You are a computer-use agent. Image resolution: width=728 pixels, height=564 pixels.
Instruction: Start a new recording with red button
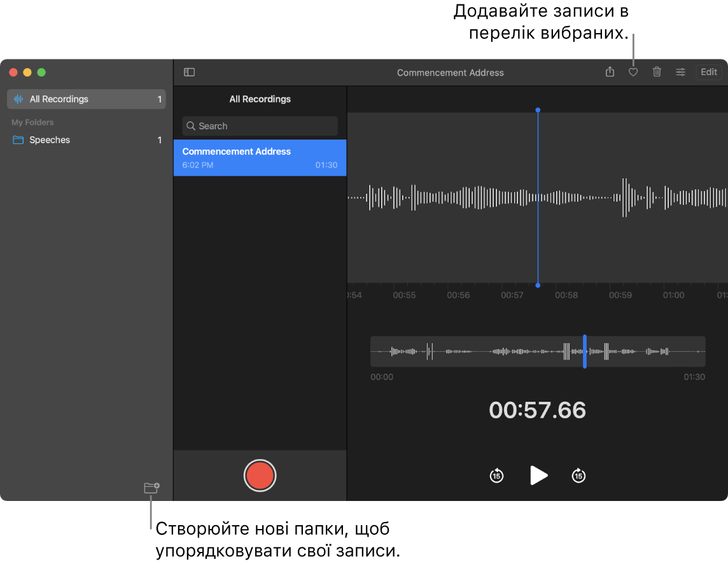point(260,476)
